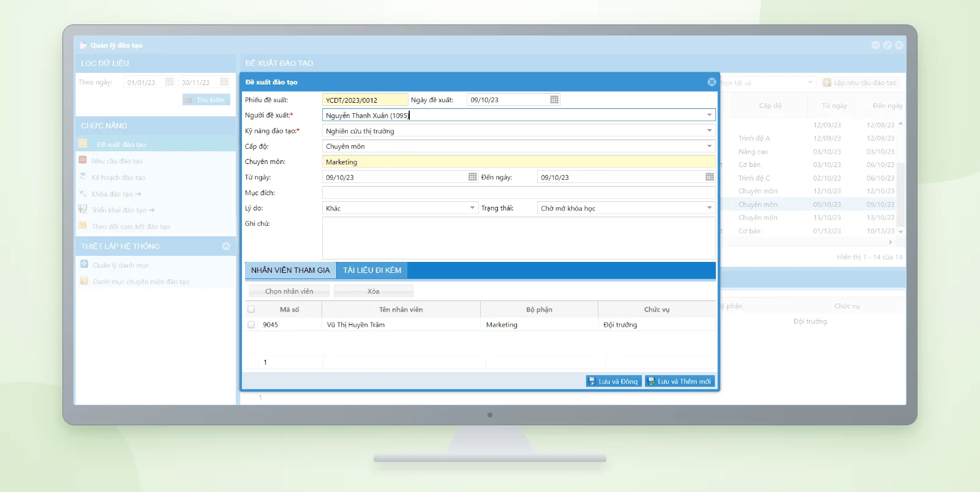The image size is (980, 492).
Task: Switch to the Tài liệu đi kèm tab
Action: (372, 270)
